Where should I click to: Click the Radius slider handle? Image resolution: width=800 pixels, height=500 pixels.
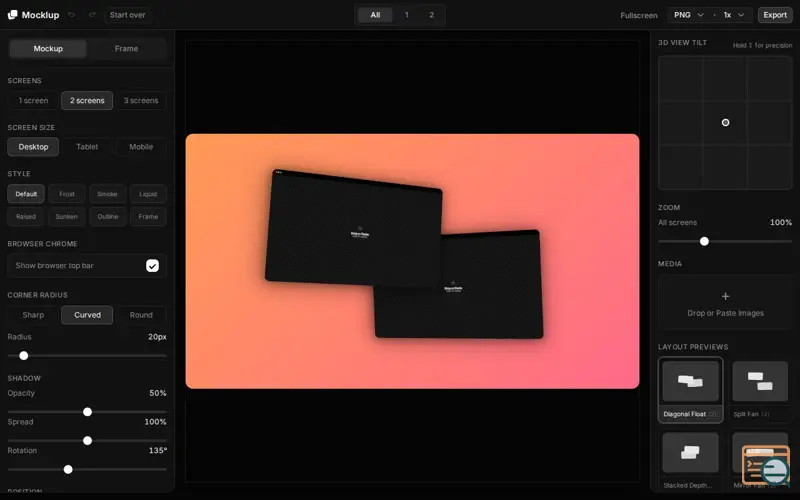pos(23,356)
